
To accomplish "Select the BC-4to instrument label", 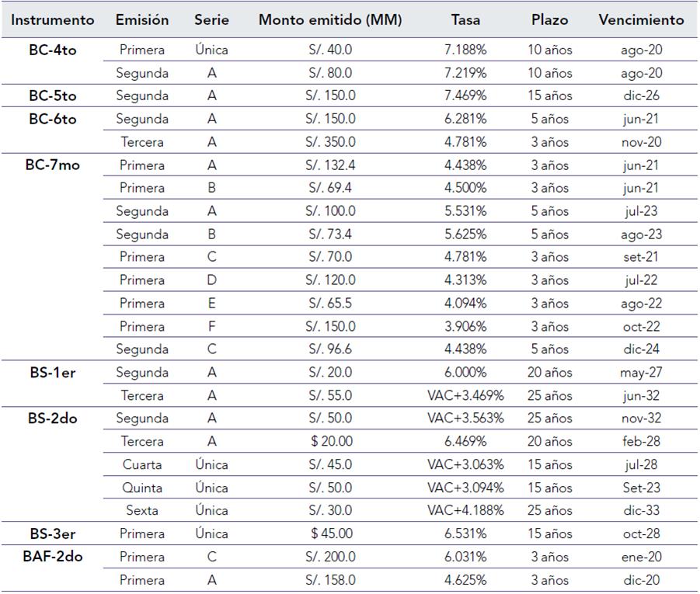I will pos(53,50).
